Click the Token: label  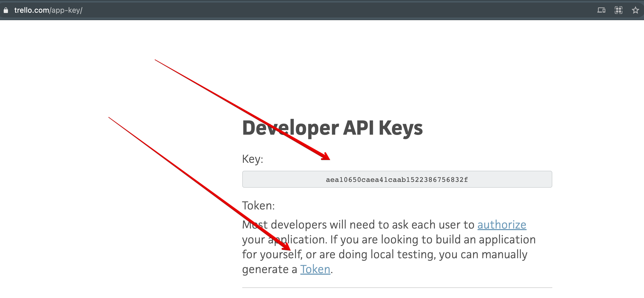click(258, 206)
